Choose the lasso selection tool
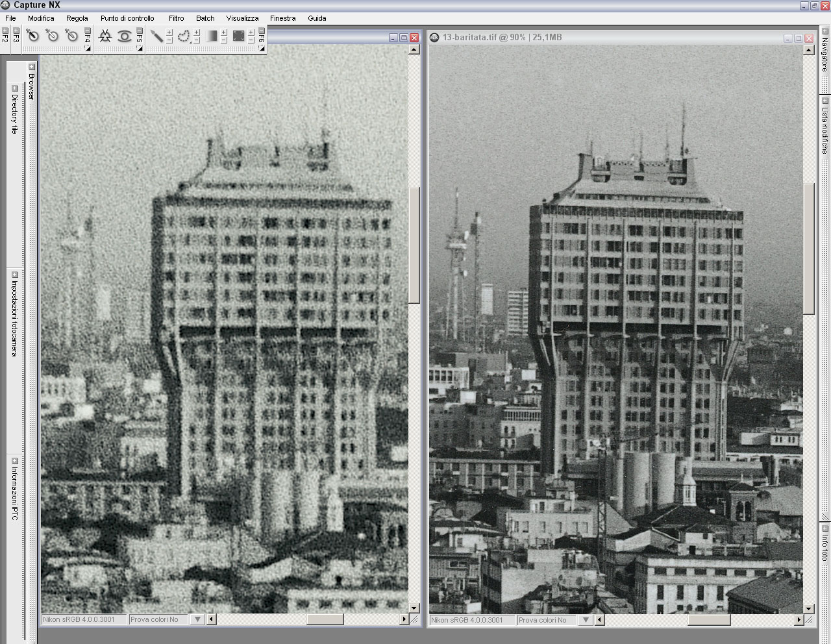 (184, 36)
